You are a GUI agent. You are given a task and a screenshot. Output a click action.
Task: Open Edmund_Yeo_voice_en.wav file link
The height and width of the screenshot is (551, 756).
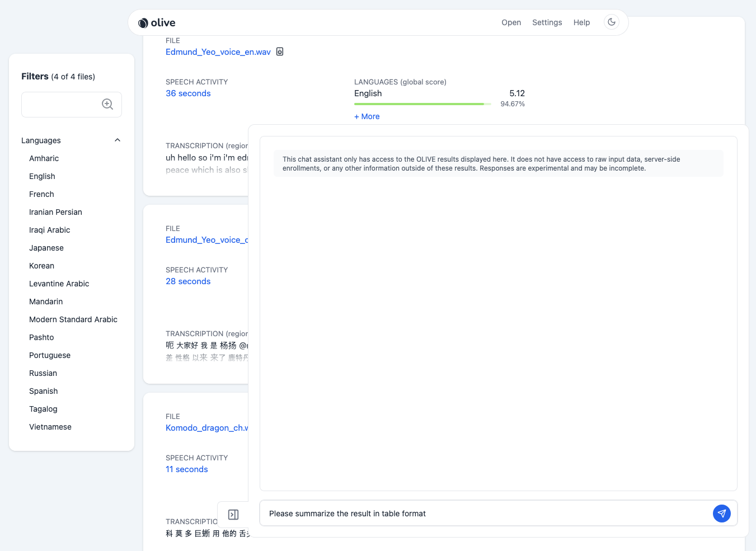218,52
